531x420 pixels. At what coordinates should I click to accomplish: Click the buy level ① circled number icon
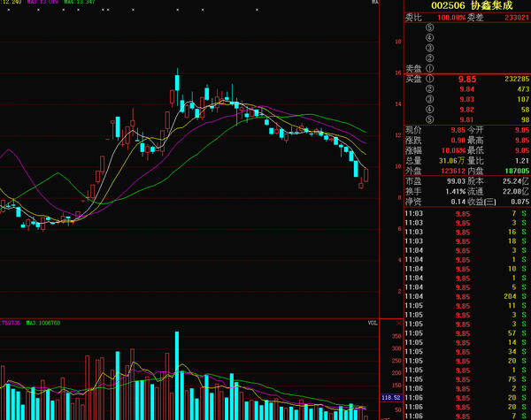point(430,80)
